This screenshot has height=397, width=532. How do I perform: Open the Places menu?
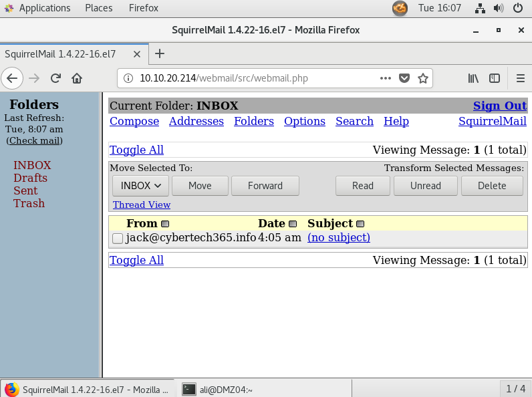[99, 8]
